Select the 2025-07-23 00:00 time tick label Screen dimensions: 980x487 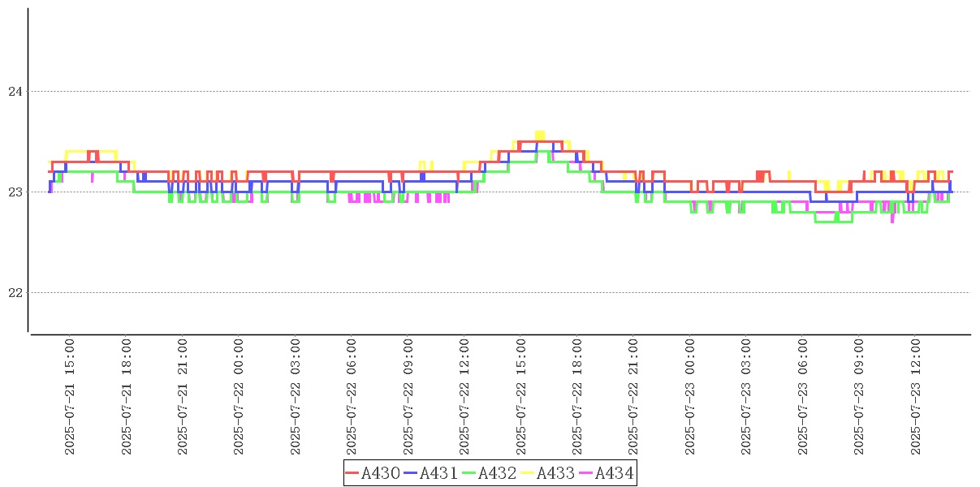pos(690,397)
